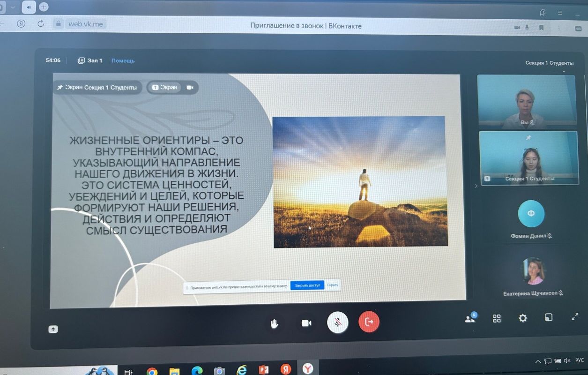This screenshot has width=588, height=375.
Task: Show hidden system tray icons
Action: 538,361
